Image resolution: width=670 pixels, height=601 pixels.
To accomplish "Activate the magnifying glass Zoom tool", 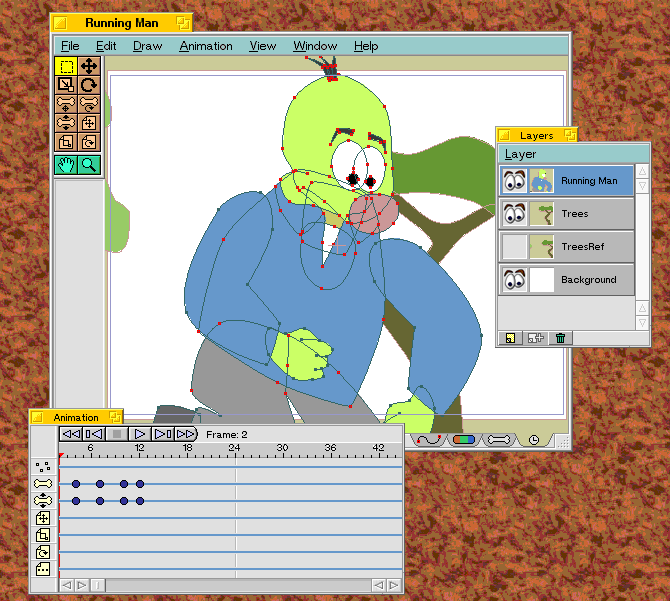I will 89,166.
